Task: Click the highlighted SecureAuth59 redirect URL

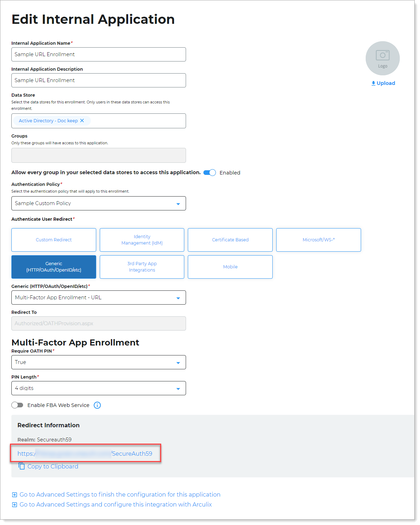Action: (85, 453)
